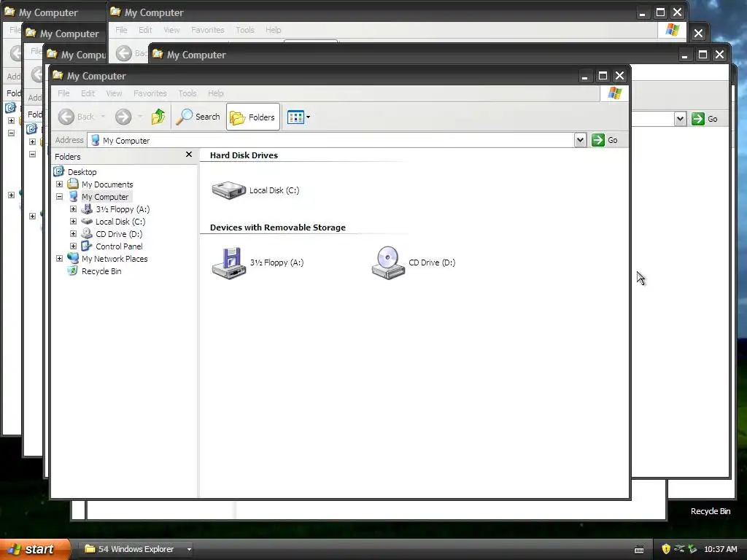747x560 pixels.
Task: Open taskbar group dropdown arrow
Action: (x=189, y=549)
